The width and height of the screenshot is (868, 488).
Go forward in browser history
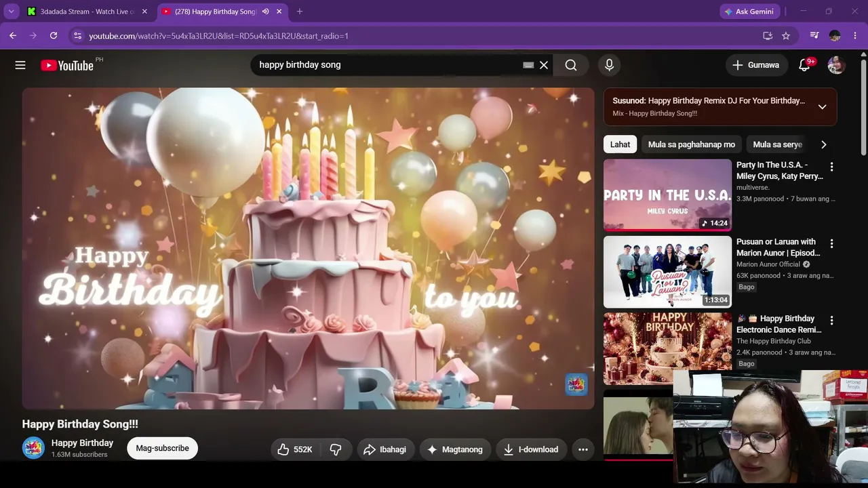point(33,36)
